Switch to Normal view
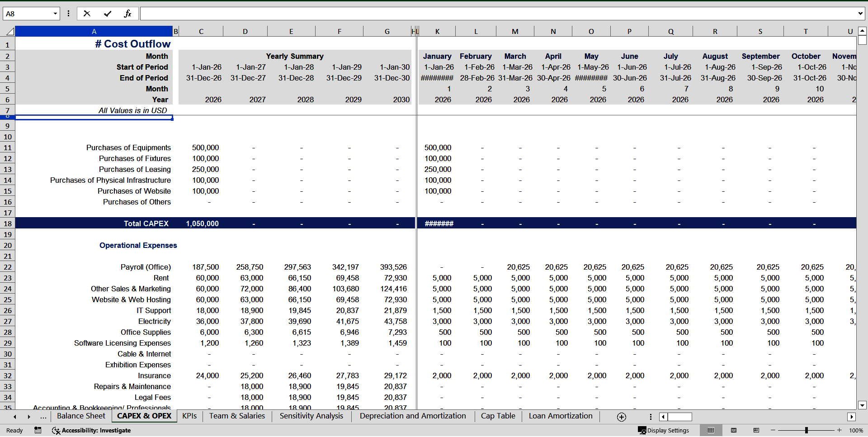 (711, 430)
